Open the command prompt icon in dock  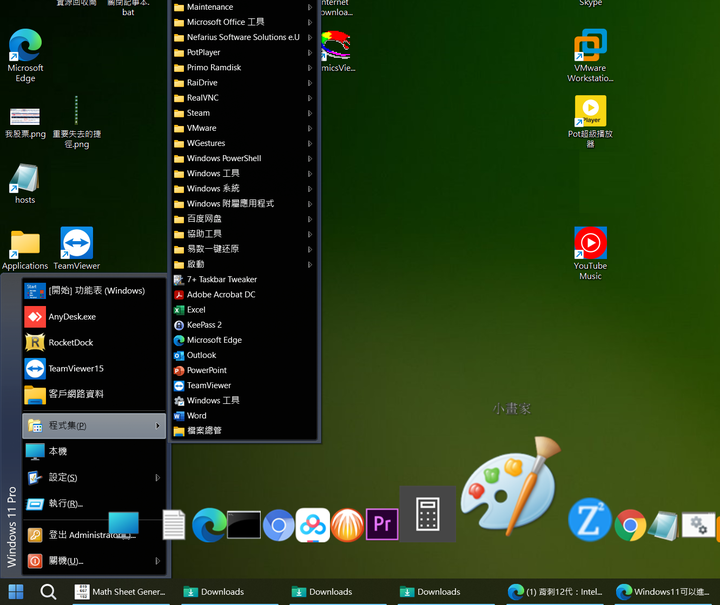click(244, 524)
